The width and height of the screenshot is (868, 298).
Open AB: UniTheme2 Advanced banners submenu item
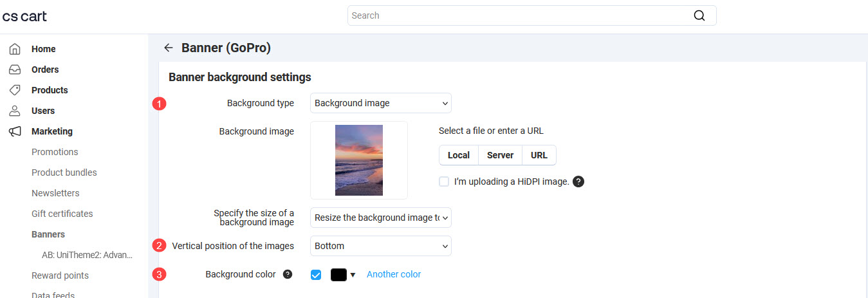pos(88,255)
